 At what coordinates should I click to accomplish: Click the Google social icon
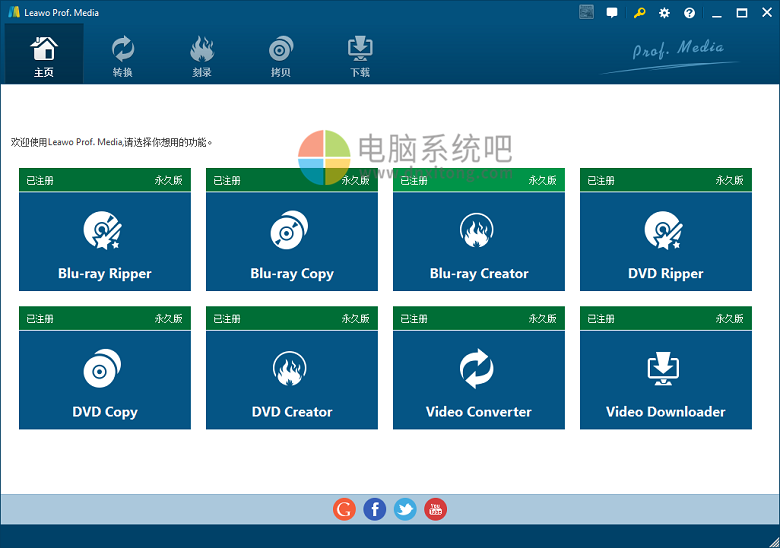(x=344, y=509)
